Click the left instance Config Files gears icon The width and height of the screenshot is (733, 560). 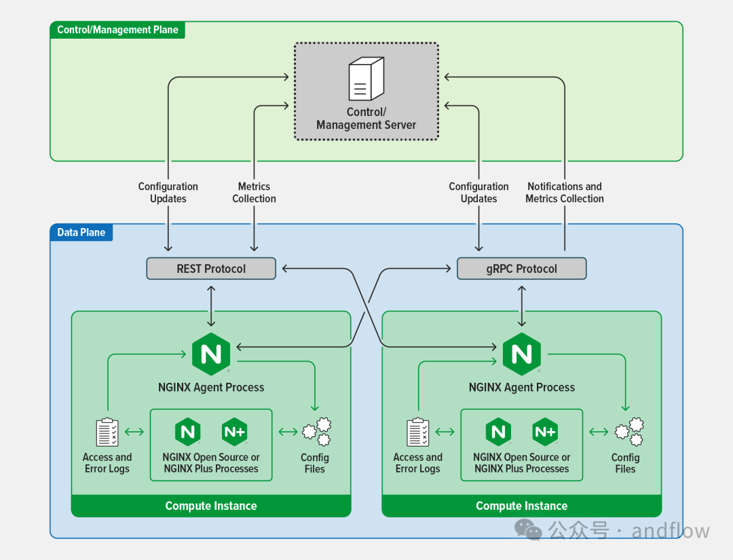pyautogui.click(x=317, y=432)
